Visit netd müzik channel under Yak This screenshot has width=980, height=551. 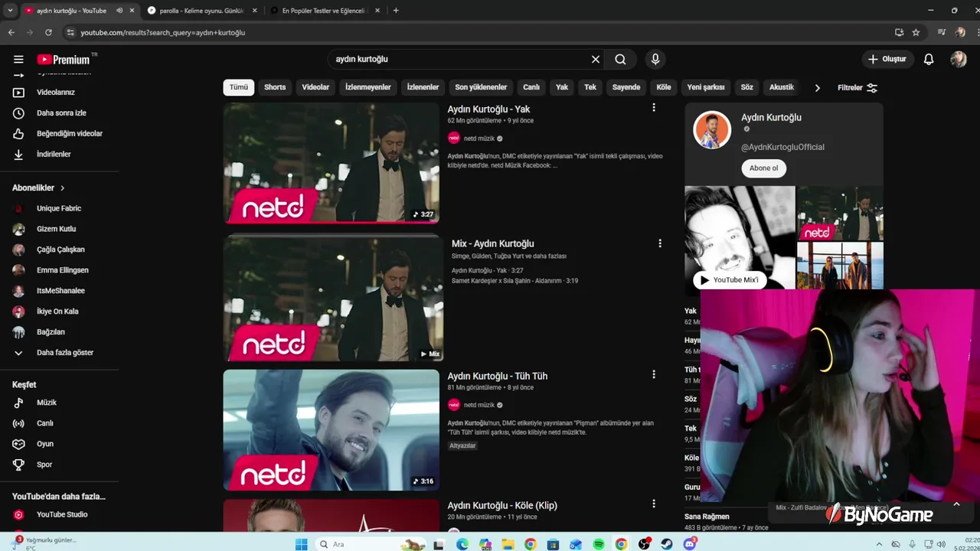pos(479,139)
